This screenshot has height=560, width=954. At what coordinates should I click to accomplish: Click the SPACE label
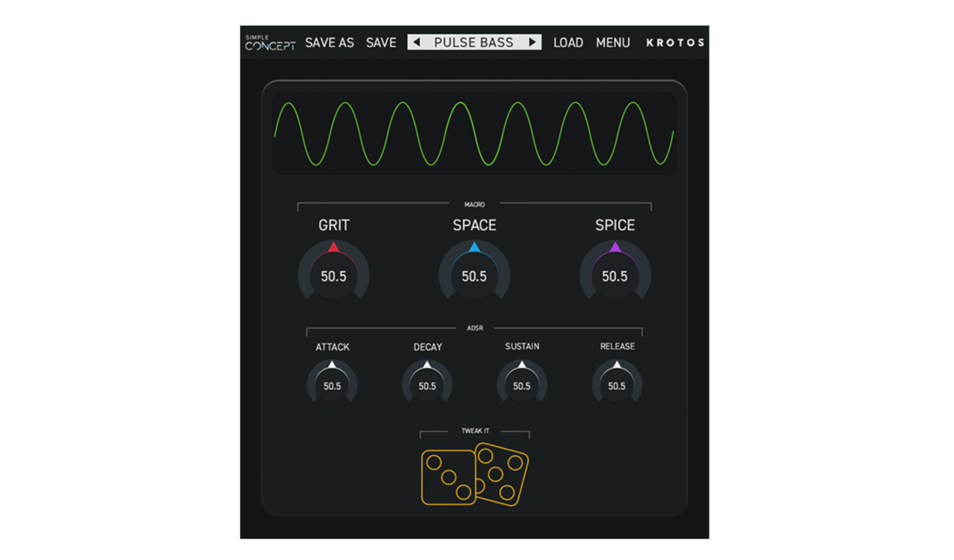(474, 225)
